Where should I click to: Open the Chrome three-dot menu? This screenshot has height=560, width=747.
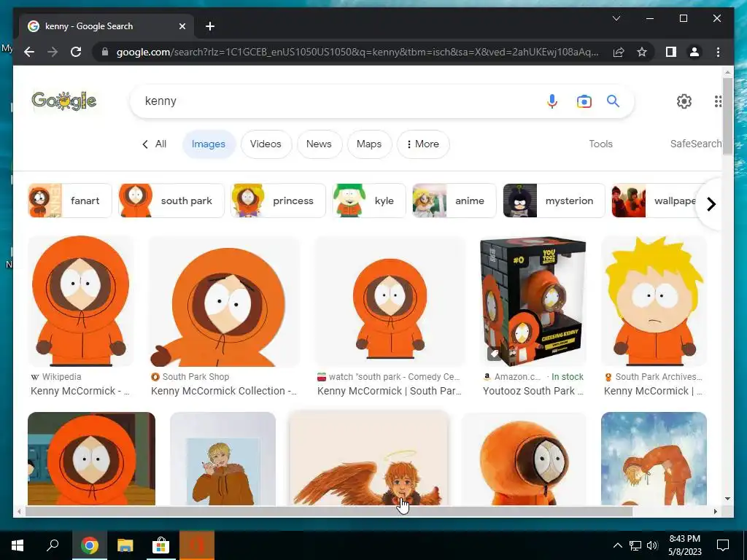718,52
